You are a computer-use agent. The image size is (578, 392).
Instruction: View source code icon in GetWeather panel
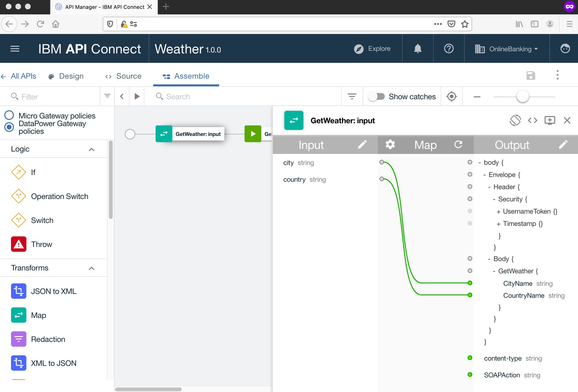(532, 120)
